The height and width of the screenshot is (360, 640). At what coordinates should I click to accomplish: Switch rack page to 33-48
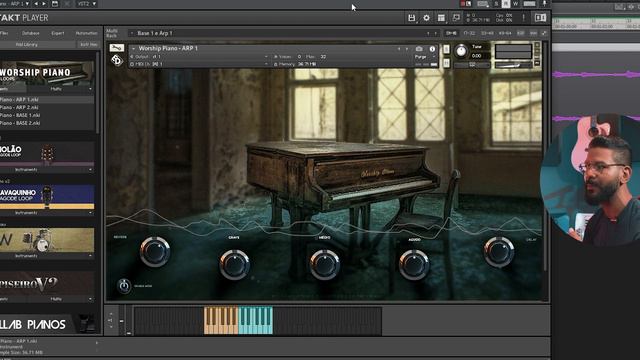[487, 33]
